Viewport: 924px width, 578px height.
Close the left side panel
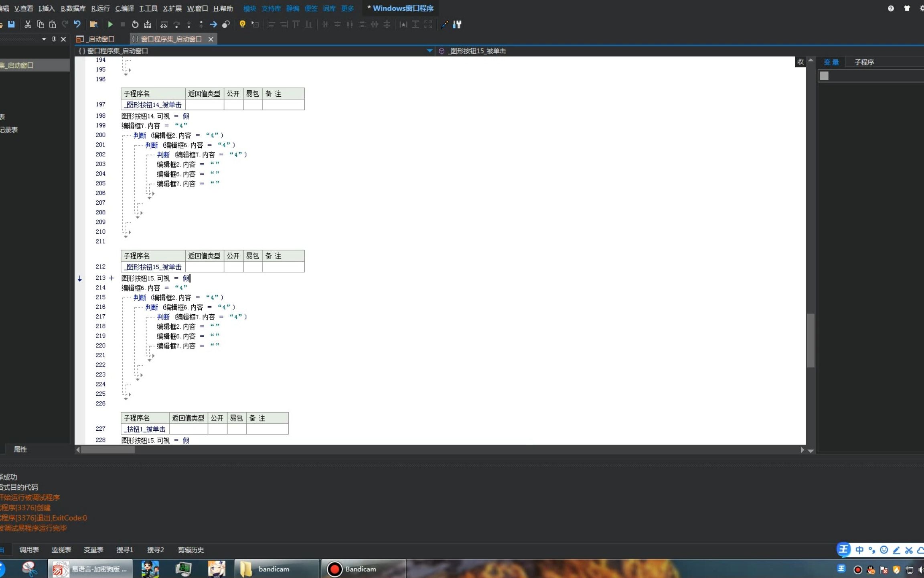tap(63, 39)
